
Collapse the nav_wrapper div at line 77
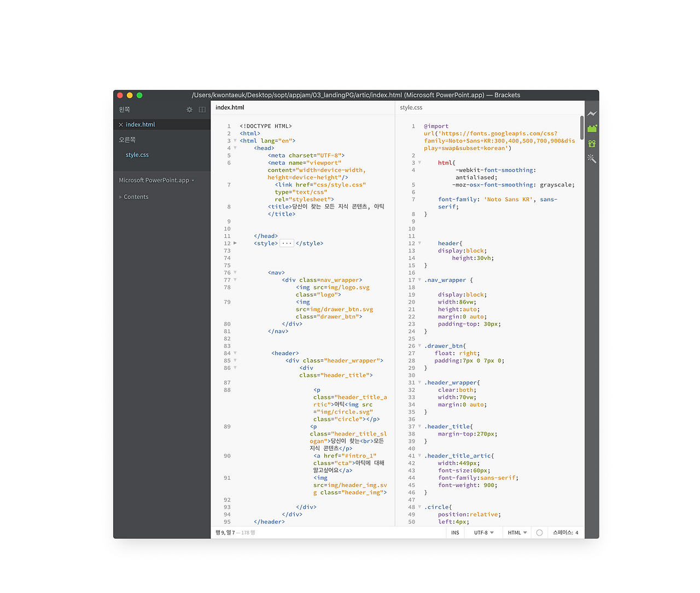coord(235,280)
